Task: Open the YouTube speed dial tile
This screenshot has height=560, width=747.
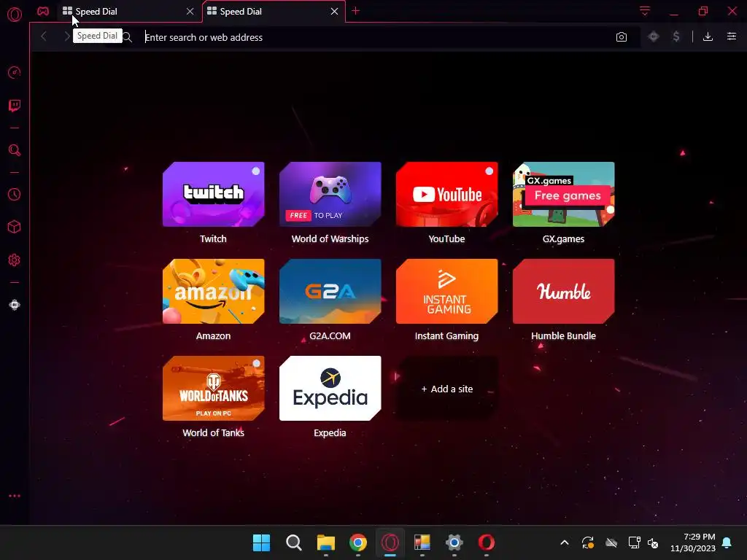Action: click(447, 194)
